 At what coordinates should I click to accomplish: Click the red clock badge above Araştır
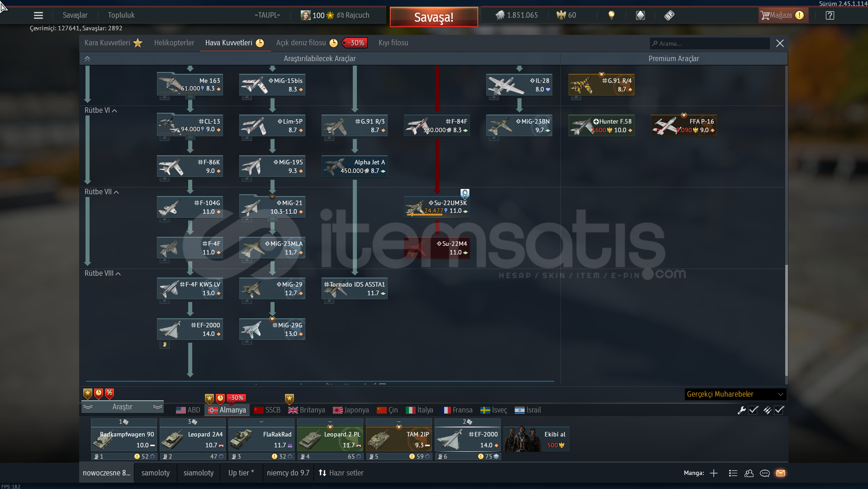pyautogui.click(x=99, y=393)
